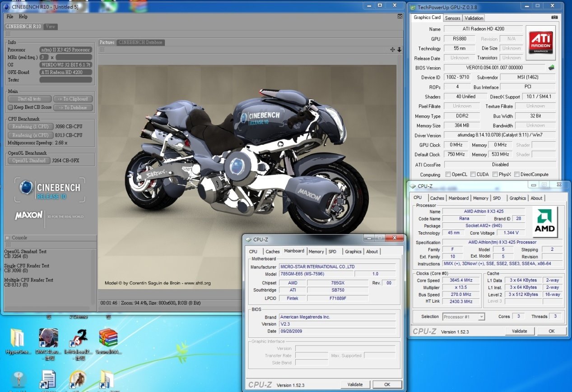
Task: Open the Sensors tab in GPU-Z
Action: 452,18
